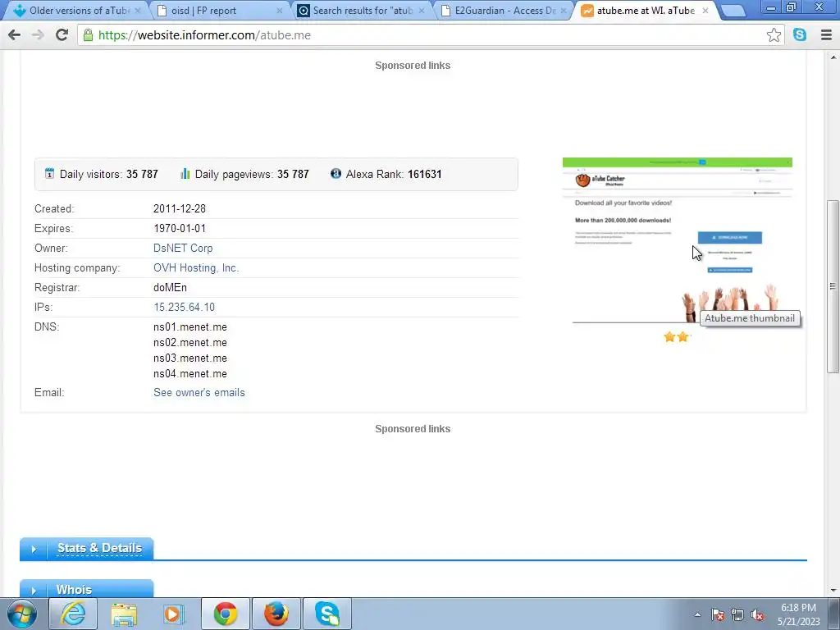This screenshot has height=630, width=840.
Task: Click the Alexa Rank logo icon
Action: (x=336, y=174)
